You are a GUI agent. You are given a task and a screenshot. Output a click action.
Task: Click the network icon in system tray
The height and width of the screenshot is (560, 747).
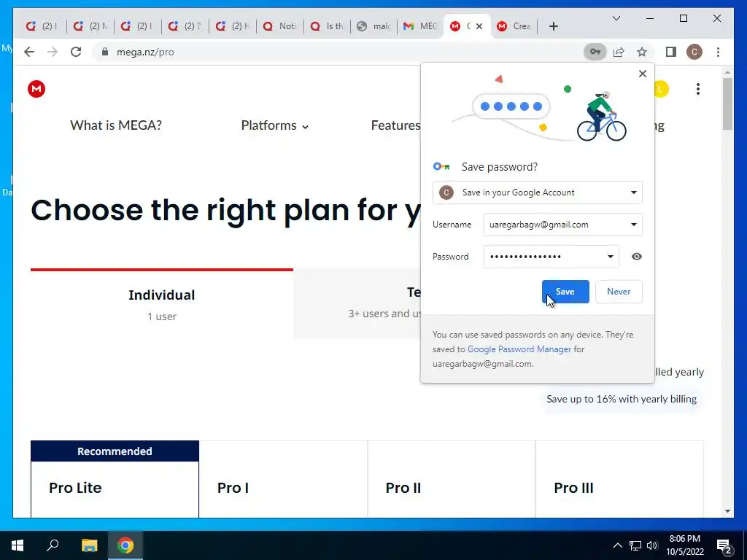tap(635, 545)
